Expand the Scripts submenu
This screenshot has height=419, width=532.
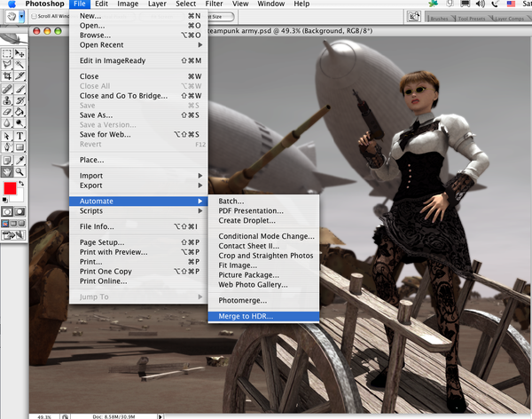click(x=138, y=211)
